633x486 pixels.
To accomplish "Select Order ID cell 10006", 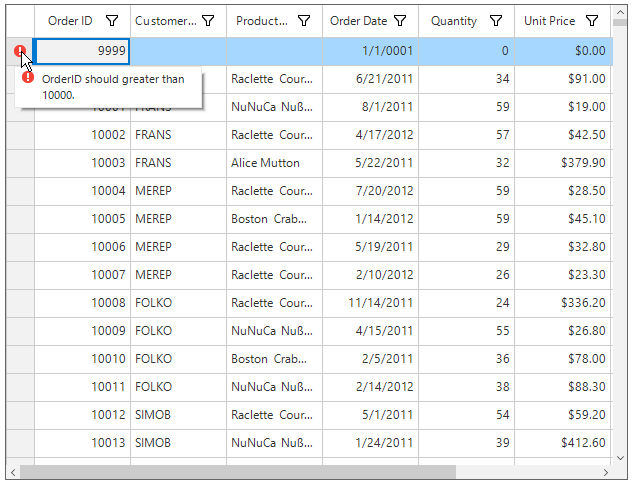I will (x=82, y=247).
